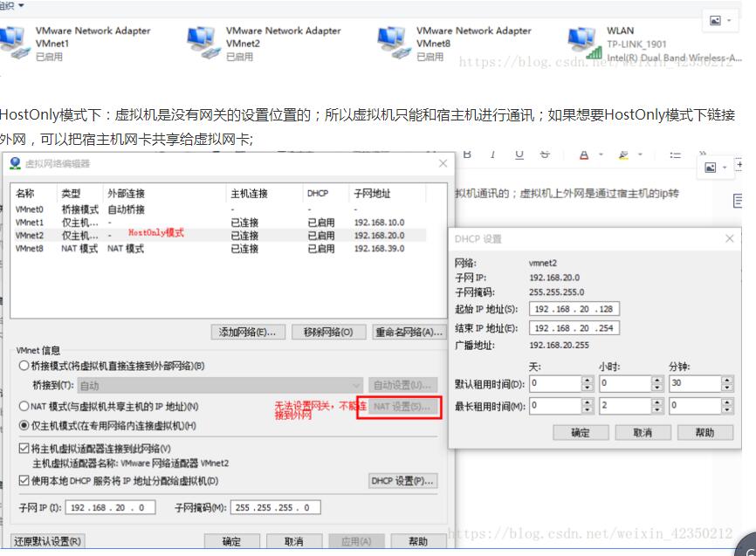This screenshot has height=556, width=756.
Task: Toggle 使用本地 DHCP 服务 checkbox
Action: [x=24, y=480]
